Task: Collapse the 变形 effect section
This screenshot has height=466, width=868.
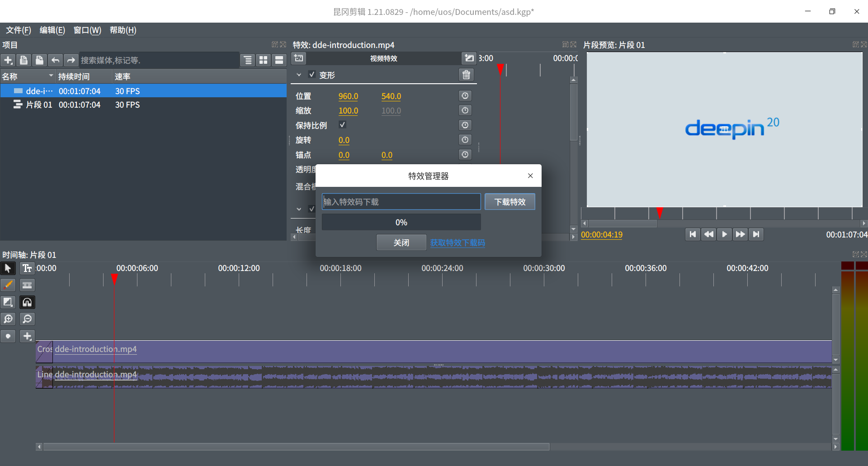Action: pyautogui.click(x=299, y=75)
